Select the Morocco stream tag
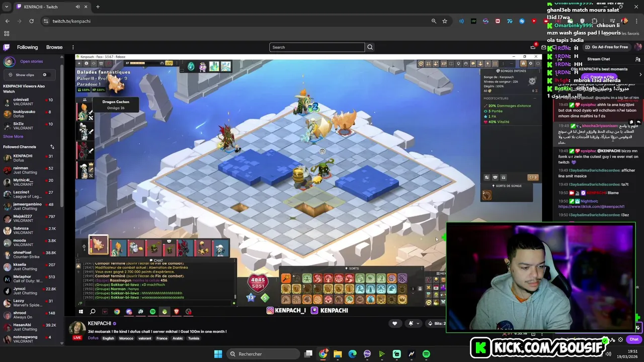Screen dimensions: 644x362 coord(126,338)
